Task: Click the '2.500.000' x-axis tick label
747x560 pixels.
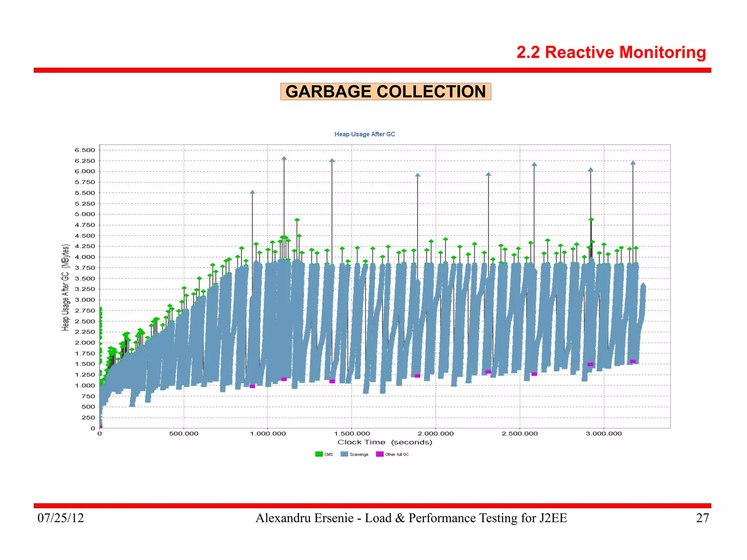Action: [520, 433]
